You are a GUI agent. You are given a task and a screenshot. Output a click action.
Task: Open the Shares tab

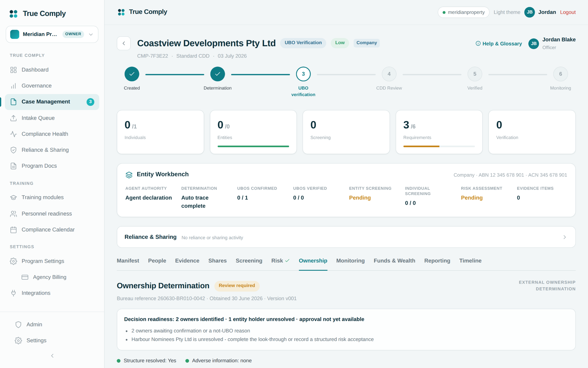[x=217, y=261]
